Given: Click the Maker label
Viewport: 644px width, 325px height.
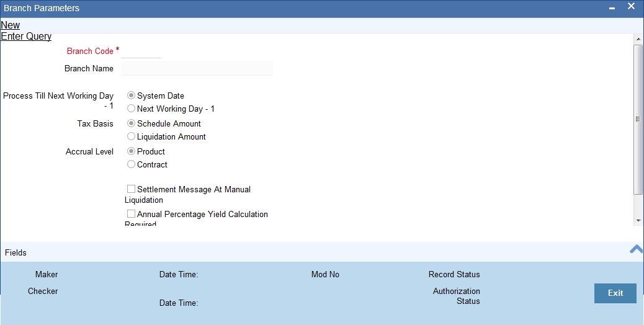Looking at the screenshot, I should pos(47,275).
